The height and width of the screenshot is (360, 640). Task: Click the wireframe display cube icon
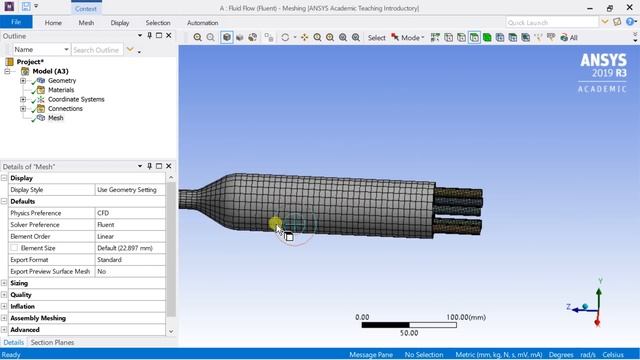coord(240,38)
